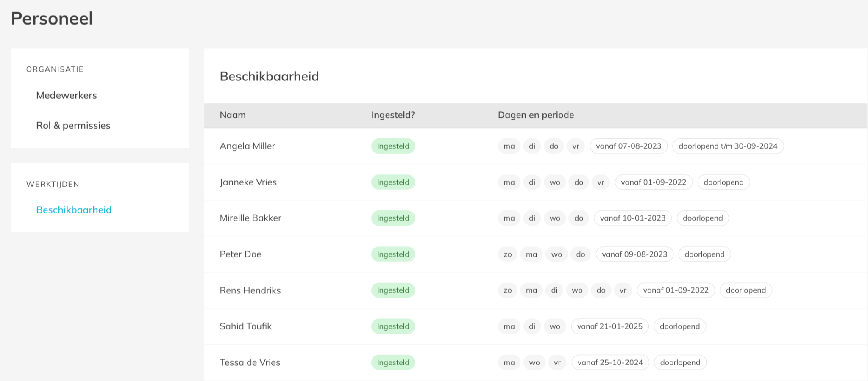868x381 pixels.
Task: Select Peter Doe in the list
Action: coord(240,254)
